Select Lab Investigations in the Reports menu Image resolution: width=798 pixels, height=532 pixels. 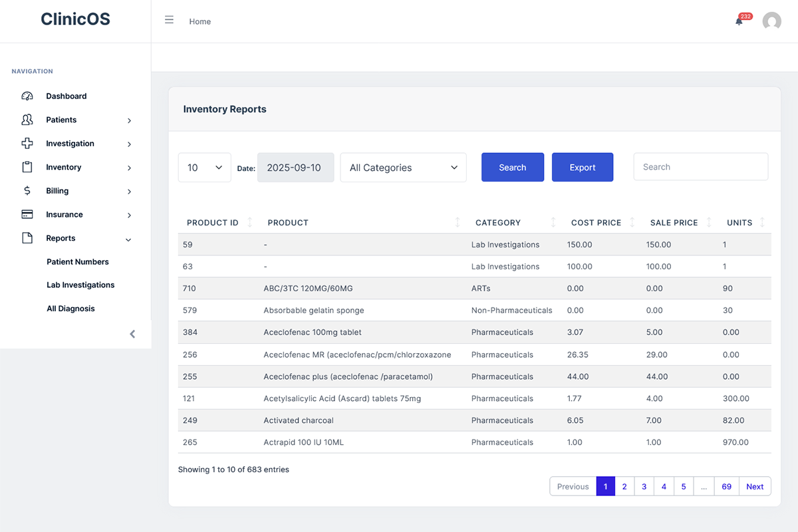(80, 285)
